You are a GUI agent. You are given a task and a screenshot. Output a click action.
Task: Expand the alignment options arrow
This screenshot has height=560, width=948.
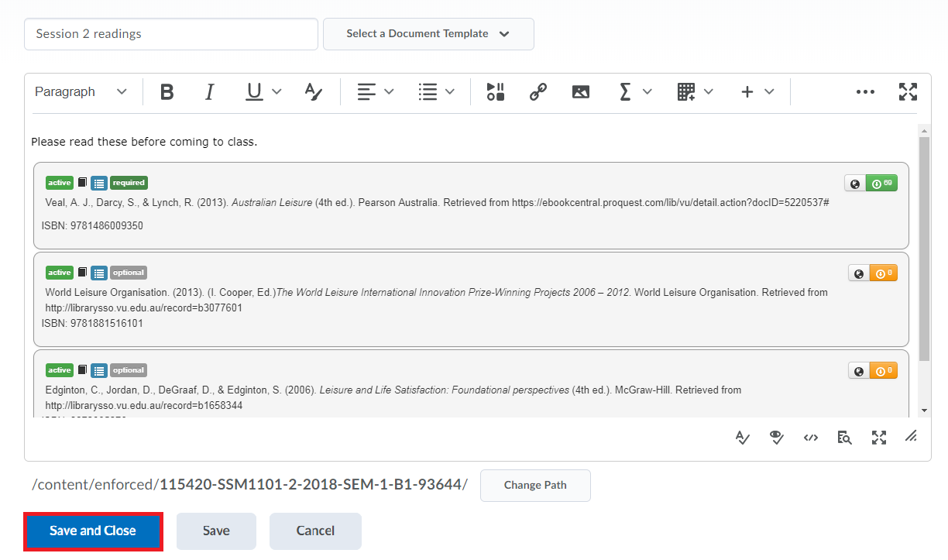pos(389,92)
